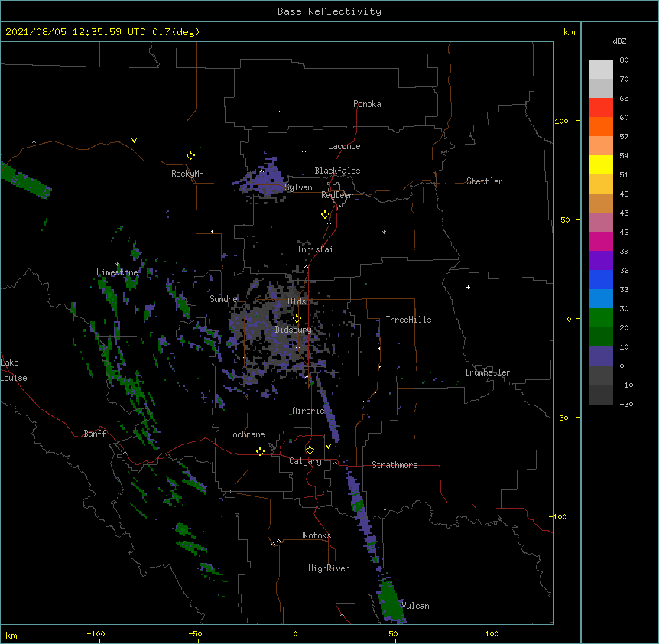
Task: Select the white plus marker north of Drumheller
Action: coord(468,287)
